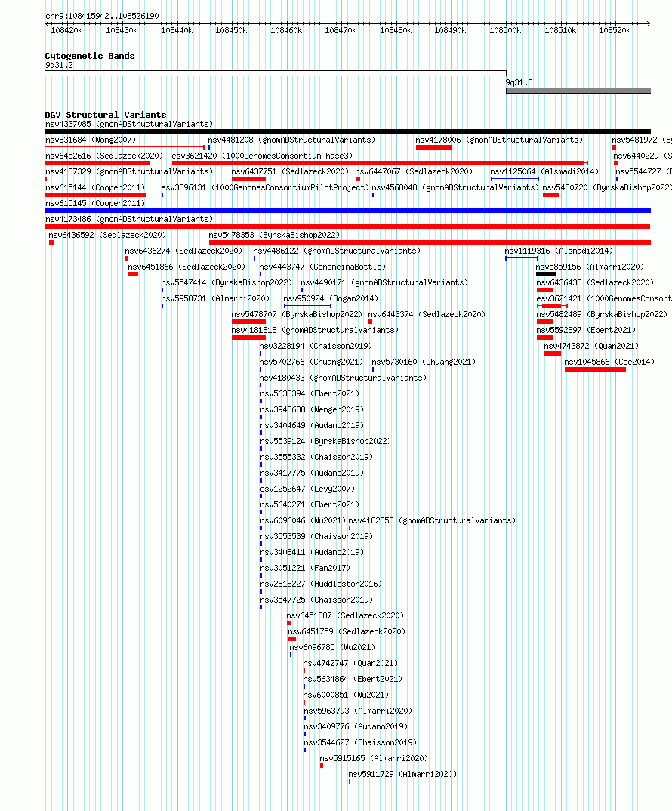Image resolution: width=672 pixels, height=811 pixels.
Task: Click nsv2818227 (Huddleston2016) label
Action: (321, 584)
